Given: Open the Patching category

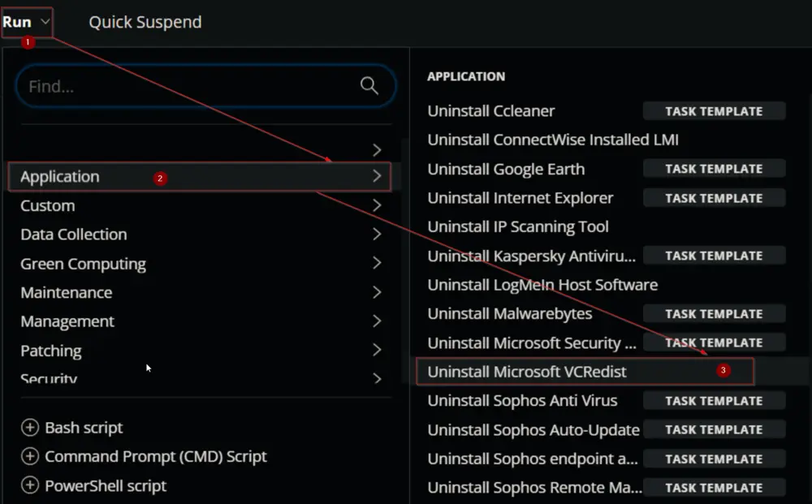Looking at the screenshot, I should [201, 351].
